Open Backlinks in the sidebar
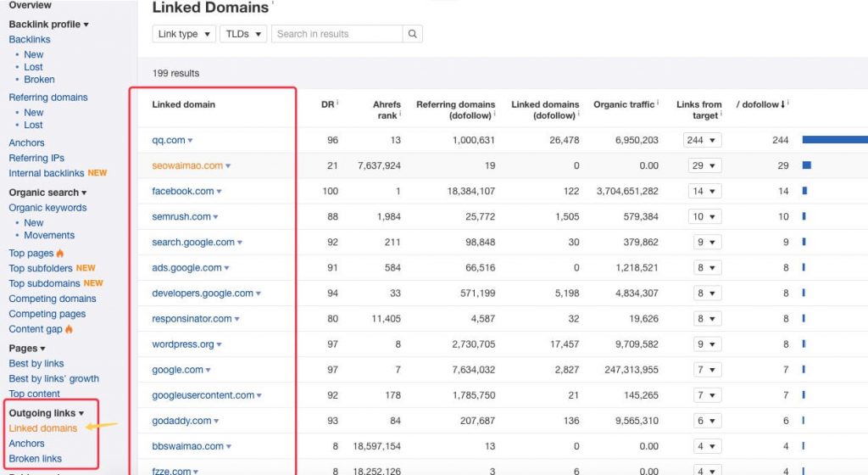This screenshot has width=868, height=475. coord(30,39)
